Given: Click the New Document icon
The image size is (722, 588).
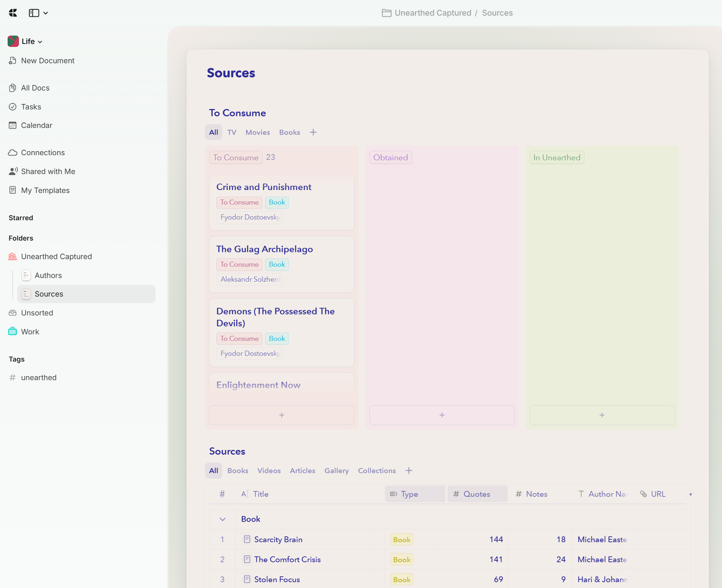Looking at the screenshot, I should (13, 61).
